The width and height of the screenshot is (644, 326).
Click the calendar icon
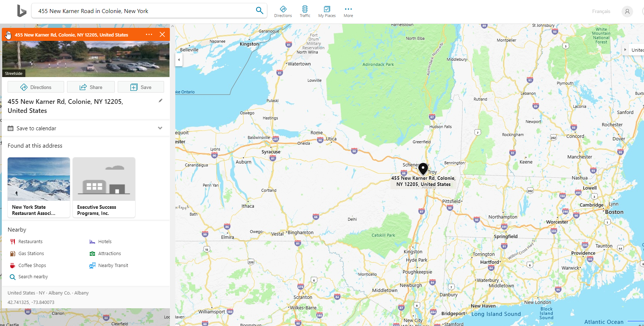[x=11, y=128]
